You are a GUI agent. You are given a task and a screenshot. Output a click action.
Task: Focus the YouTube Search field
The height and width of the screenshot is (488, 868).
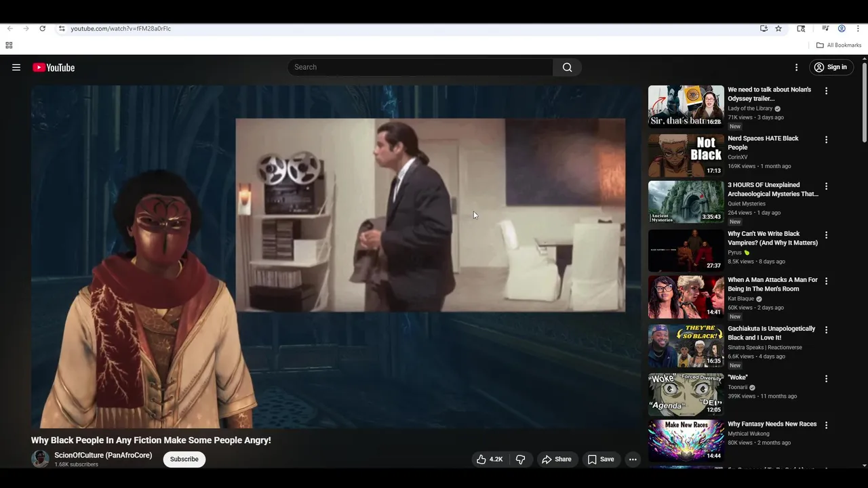coord(420,67)
